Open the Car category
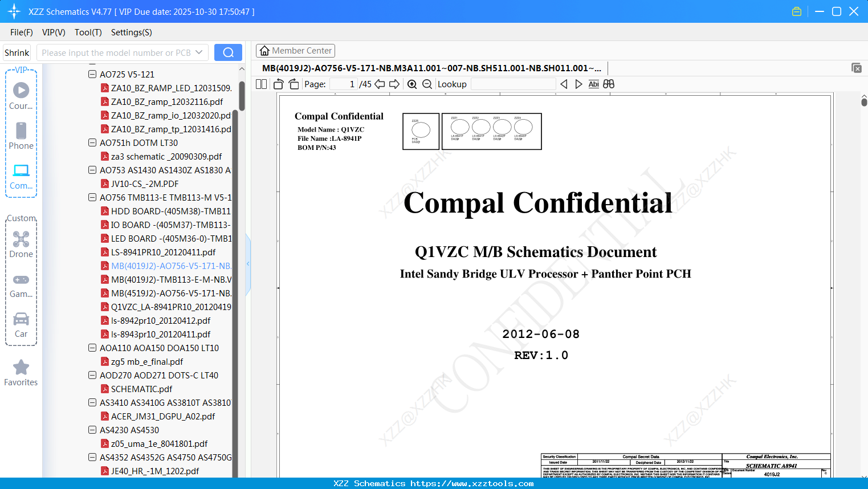868x489 pixels. [x=21, y=325]
